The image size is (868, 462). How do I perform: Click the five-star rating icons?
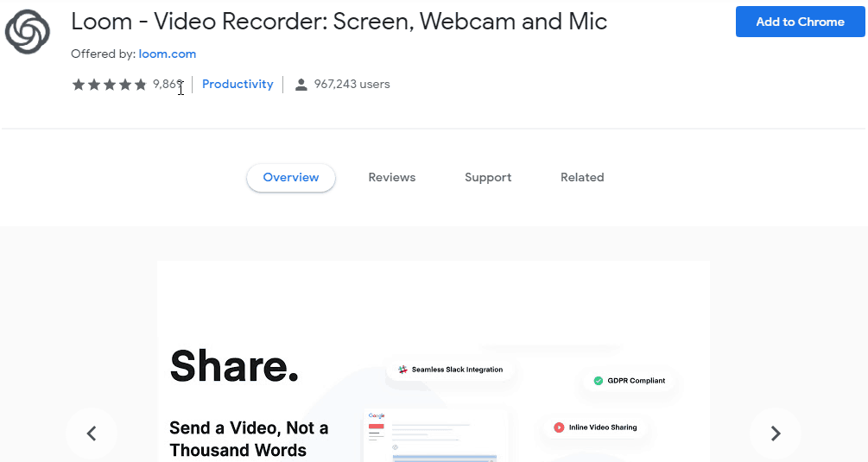tap(109, 84)
